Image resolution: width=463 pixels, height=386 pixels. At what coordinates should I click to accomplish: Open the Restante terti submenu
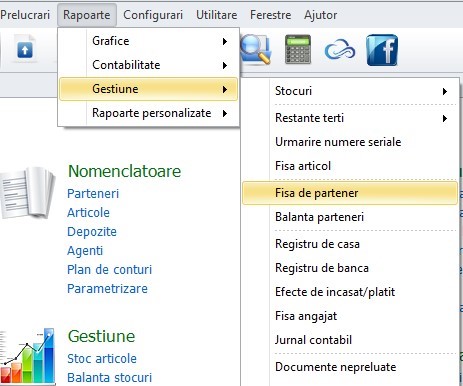pyautogui.click(x=350, y=118)
